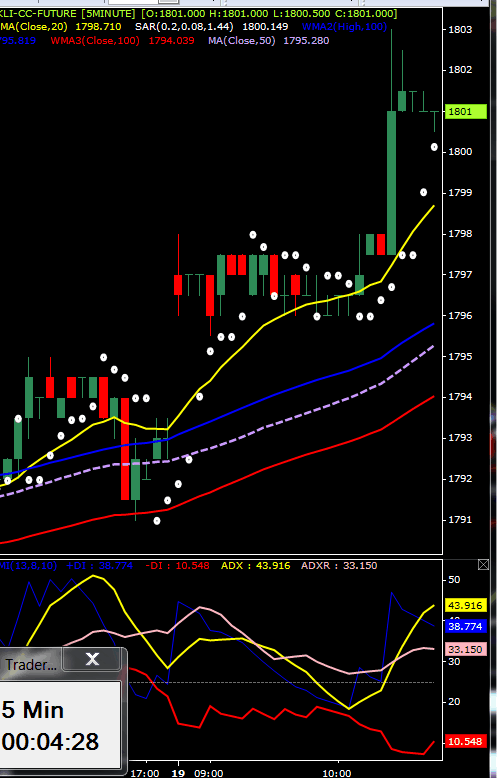
Task: Close the ADX indicator panel via box icon
Action: (x=483, y=564)
